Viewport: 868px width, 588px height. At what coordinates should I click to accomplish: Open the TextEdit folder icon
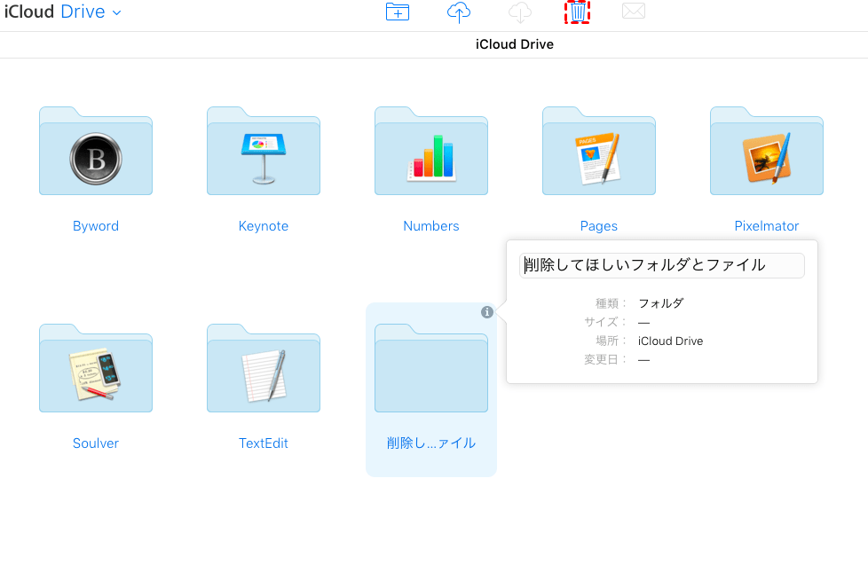point(264,369)
